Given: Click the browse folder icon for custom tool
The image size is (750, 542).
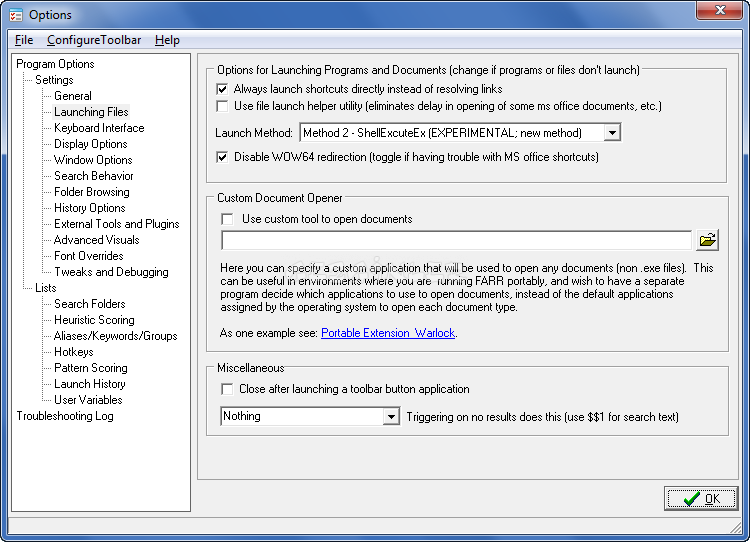Looking at the screenshot, I should tap(707, 240).
